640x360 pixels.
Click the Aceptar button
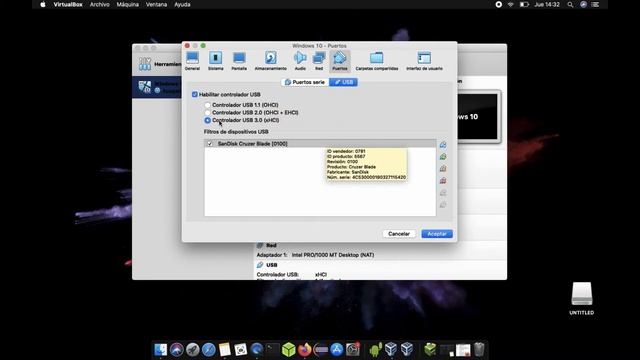[x=437, y=234]
